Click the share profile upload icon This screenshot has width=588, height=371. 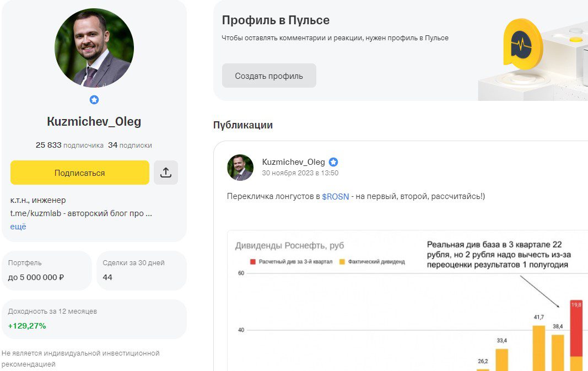coord(166,173)
